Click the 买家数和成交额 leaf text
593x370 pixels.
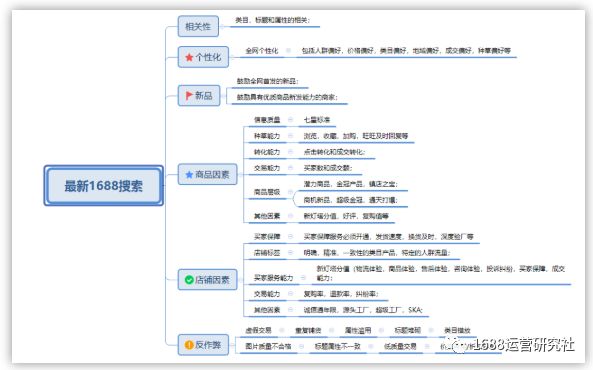328,168
